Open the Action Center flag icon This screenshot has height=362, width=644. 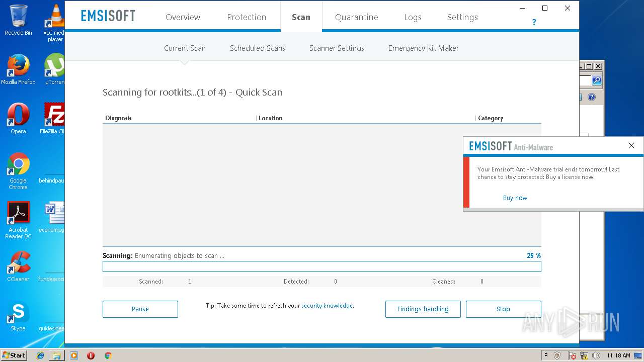(x=572, y=355)
